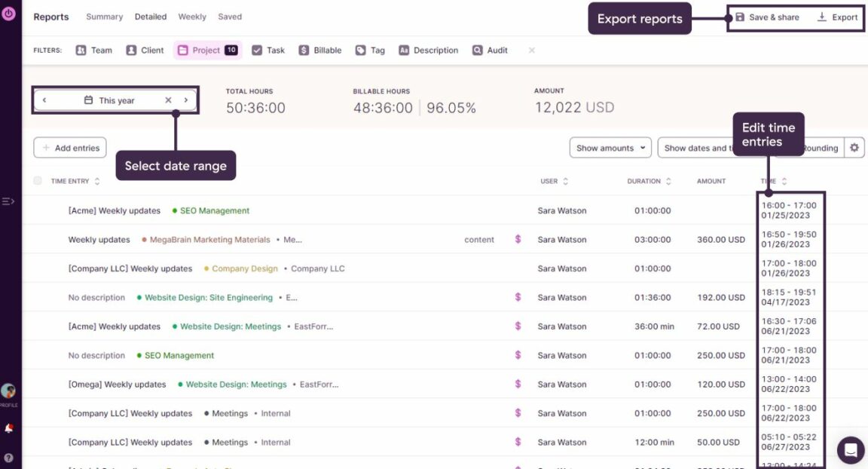
Task: Click the Add entries button
Action: 69,148
